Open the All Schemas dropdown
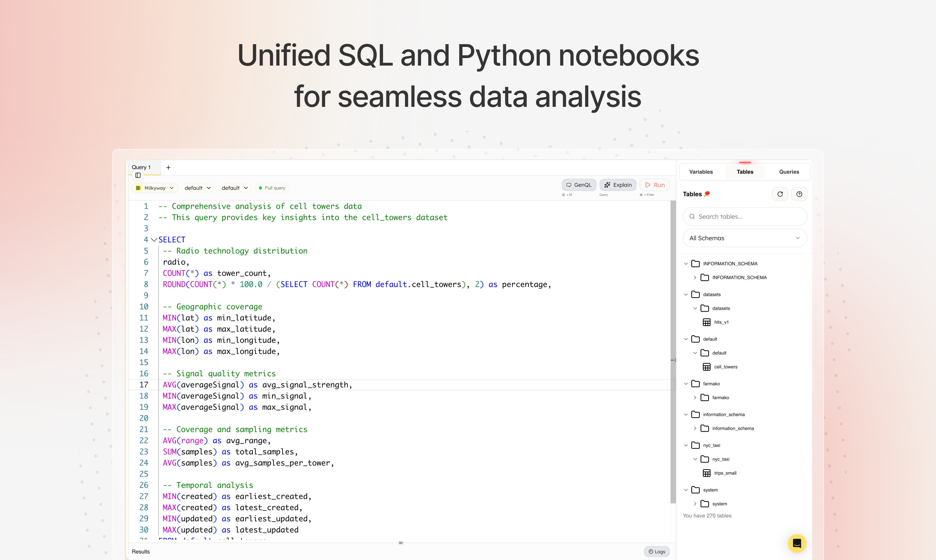The width and height of the screenshot is (936, 560). click(x=745, y=238)
